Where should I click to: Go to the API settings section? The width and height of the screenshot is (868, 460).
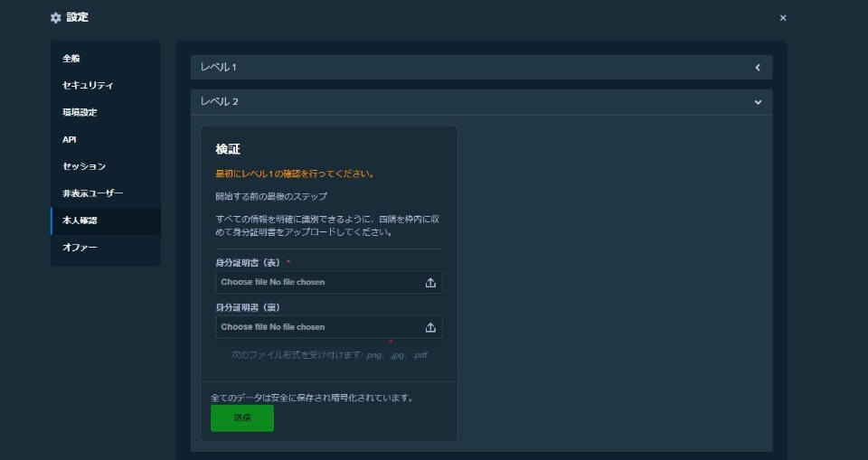pos(106,139)
